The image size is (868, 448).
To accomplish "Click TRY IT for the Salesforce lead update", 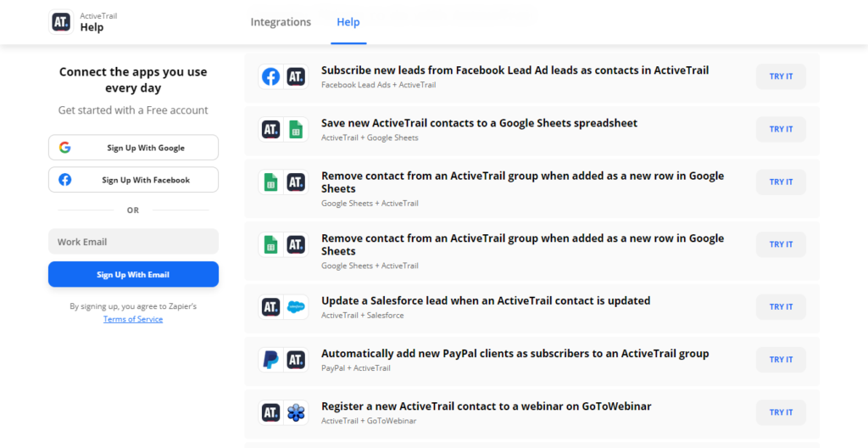I will tap(781, 307).
